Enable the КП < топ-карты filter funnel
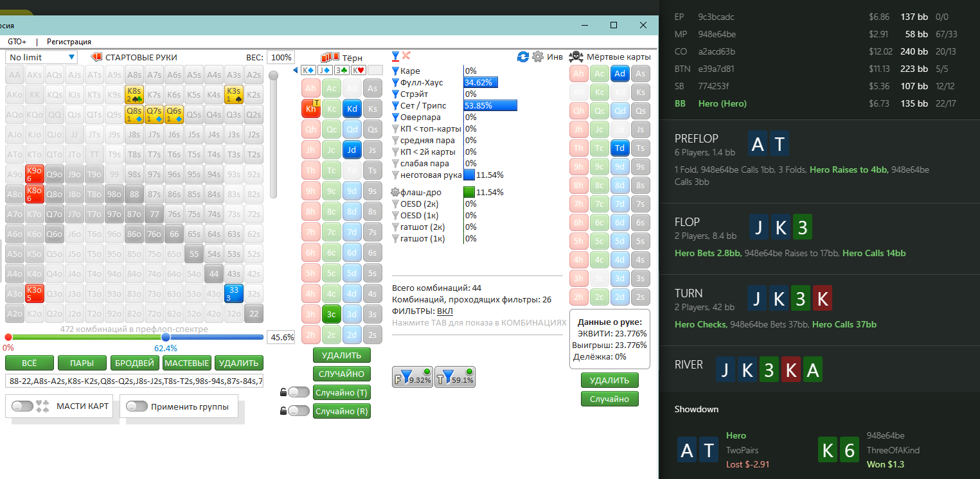 click(x=396, y=128)
